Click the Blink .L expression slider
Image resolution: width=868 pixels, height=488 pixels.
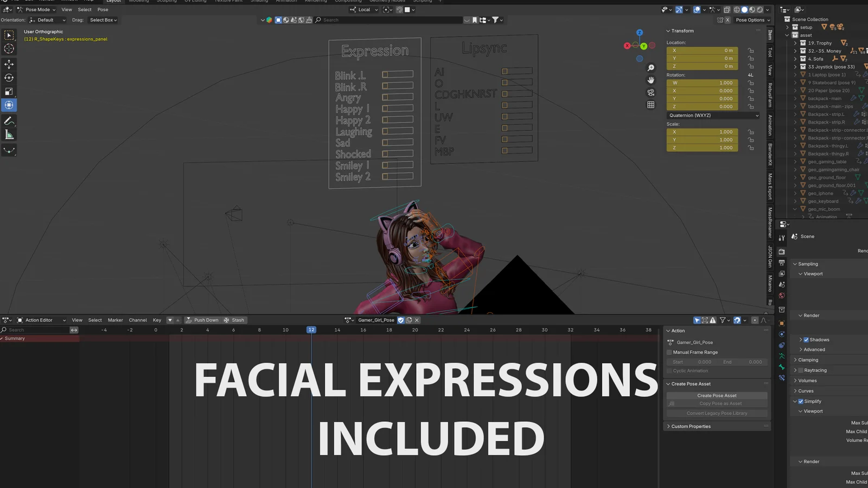398,74
